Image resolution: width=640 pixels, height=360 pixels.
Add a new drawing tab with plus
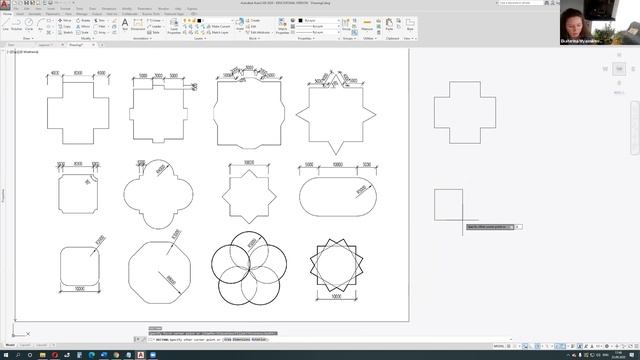point(101,45)
